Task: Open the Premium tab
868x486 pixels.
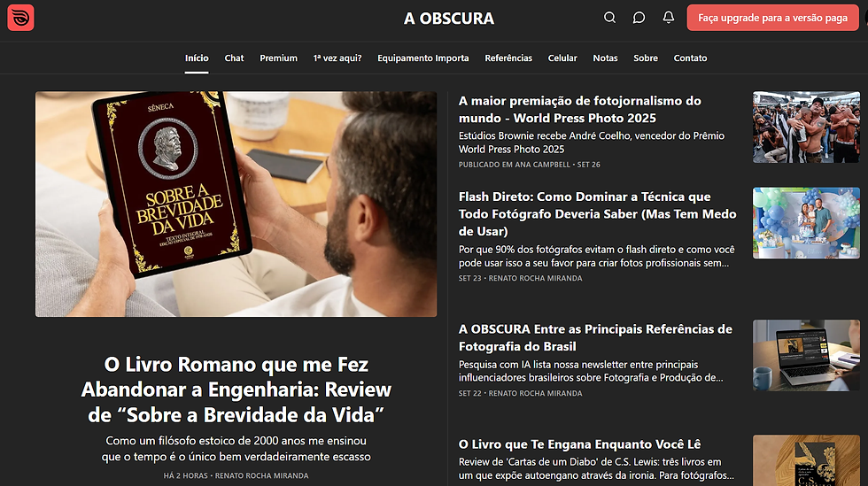Action: coord(278,58)
